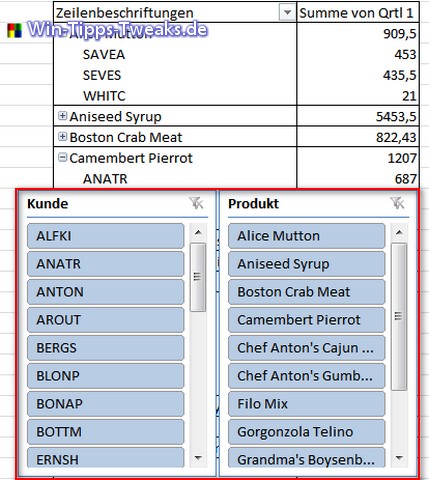Open the Zeilenbeschriftungen filter dropdown
Viewport: 429px width, 480px height.
point(287,13)
